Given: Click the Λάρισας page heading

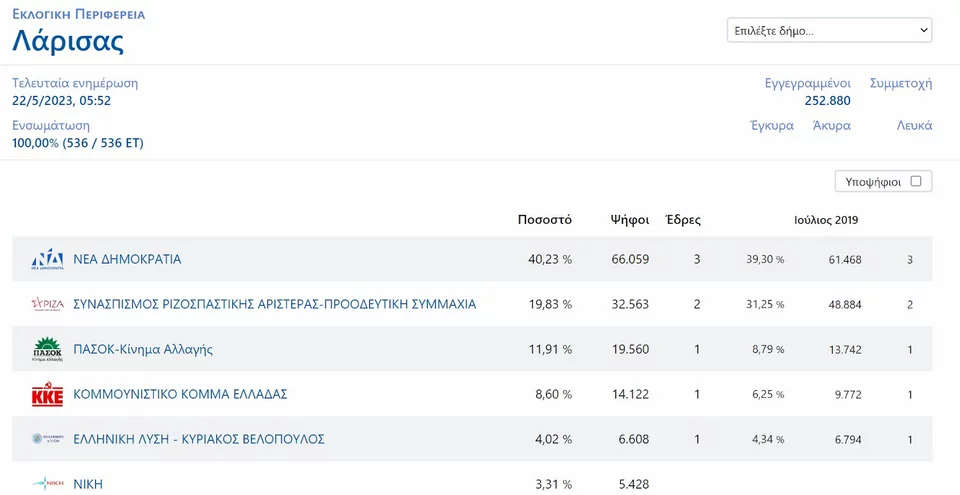Looking at the screenshot, I should click(x=69, y=42).
